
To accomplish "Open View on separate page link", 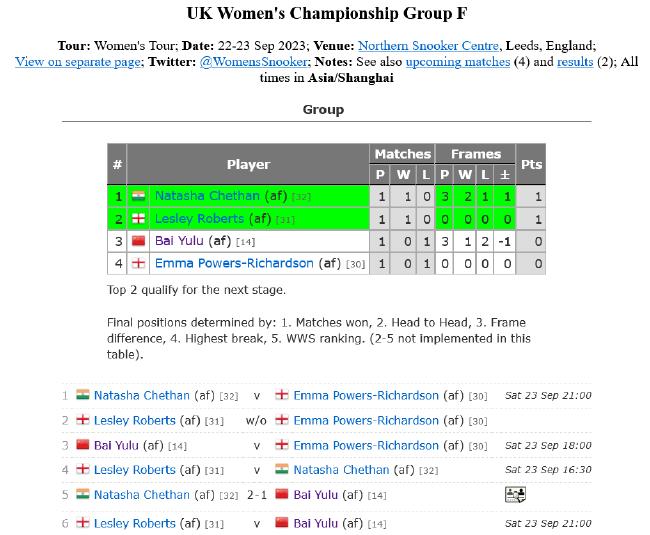I will (78, 62).
